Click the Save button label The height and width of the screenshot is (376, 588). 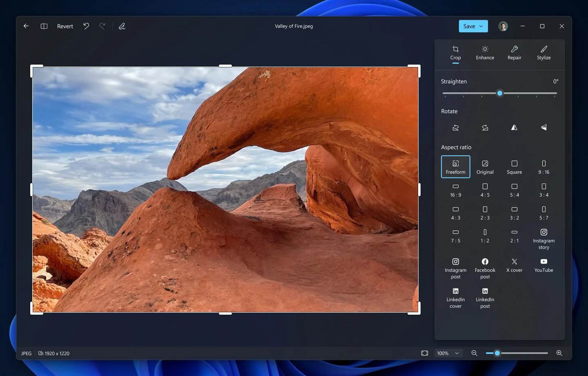[x=469, y=26]
